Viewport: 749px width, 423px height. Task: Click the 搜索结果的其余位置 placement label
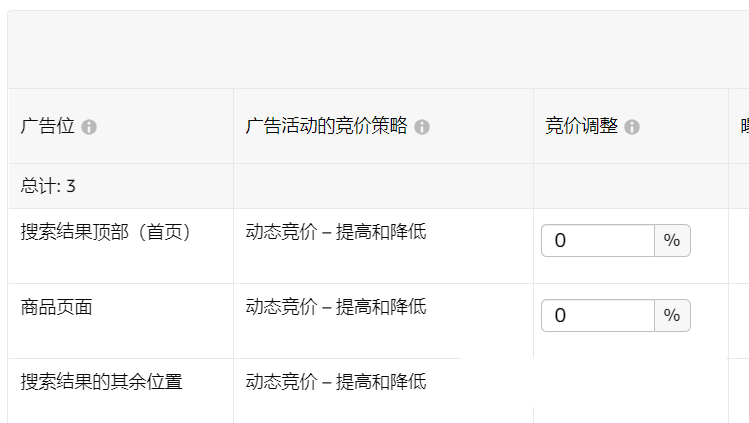point(102,381)
